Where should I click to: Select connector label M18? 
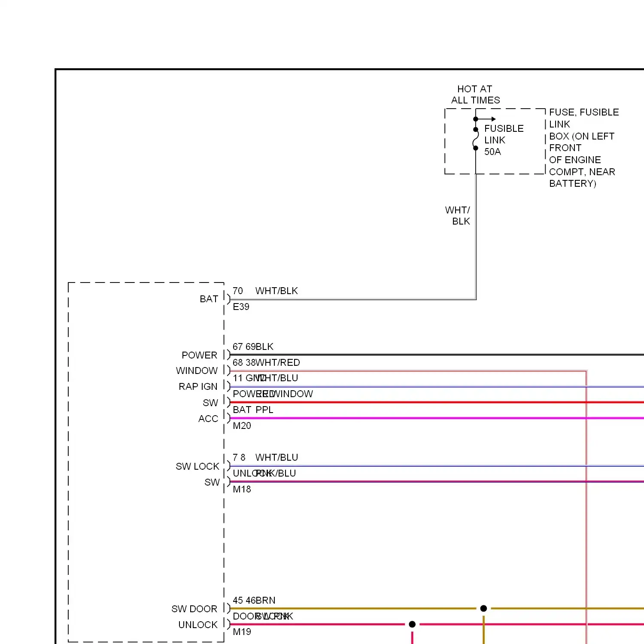(x=242, y=489)
